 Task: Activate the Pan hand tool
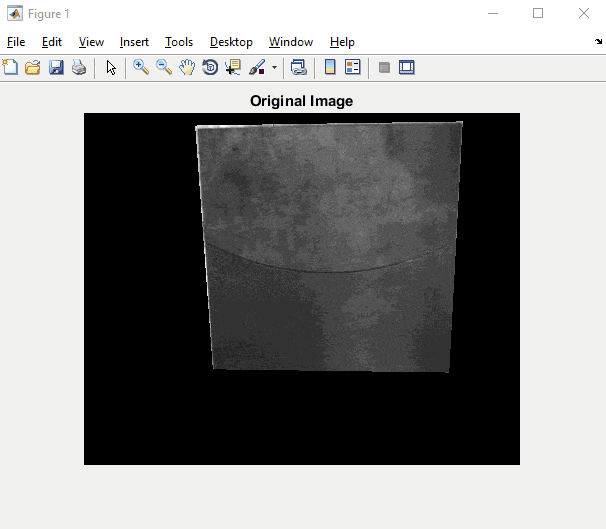[x=187, y=68]
